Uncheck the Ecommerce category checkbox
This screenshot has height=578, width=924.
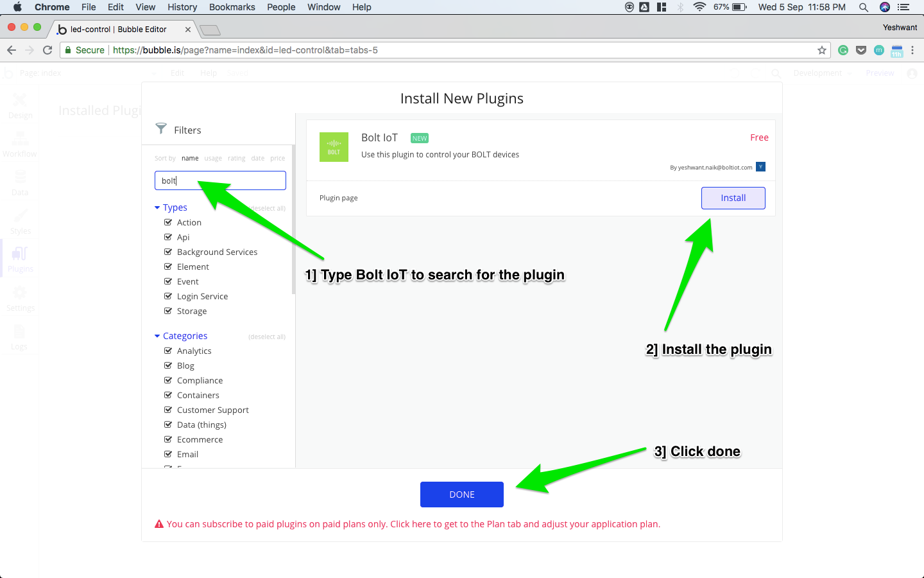[x=168, y=439]
